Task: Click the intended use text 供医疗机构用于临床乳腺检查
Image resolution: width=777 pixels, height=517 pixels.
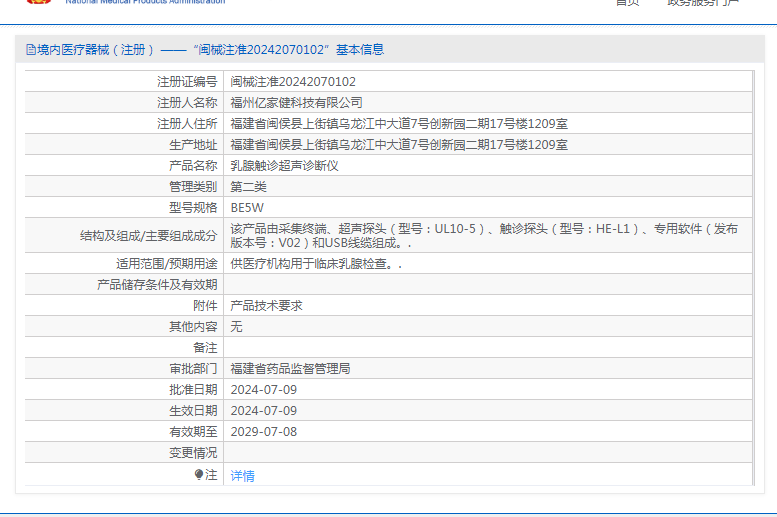Action: click(x=316, y=264)
